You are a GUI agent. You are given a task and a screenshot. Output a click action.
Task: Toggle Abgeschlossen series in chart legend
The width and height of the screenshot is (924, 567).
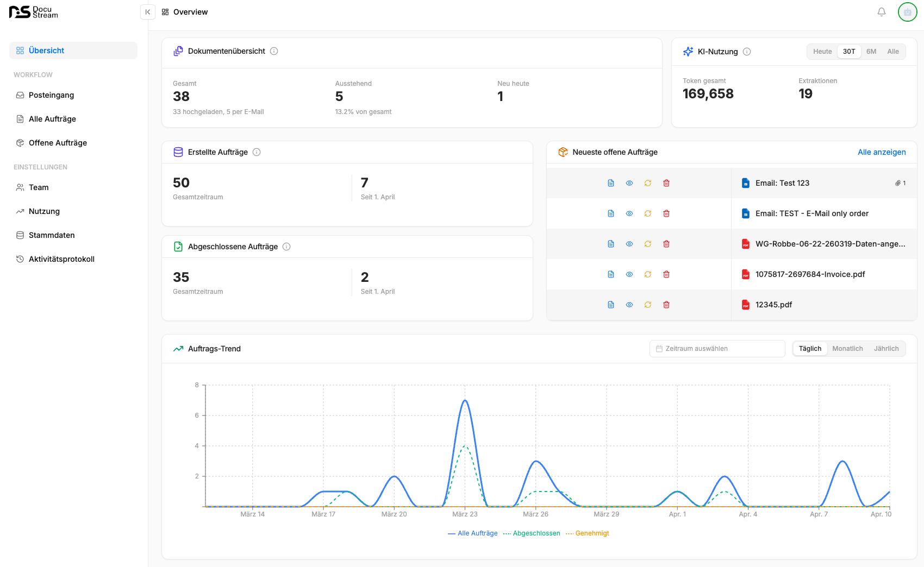[532, 533]
